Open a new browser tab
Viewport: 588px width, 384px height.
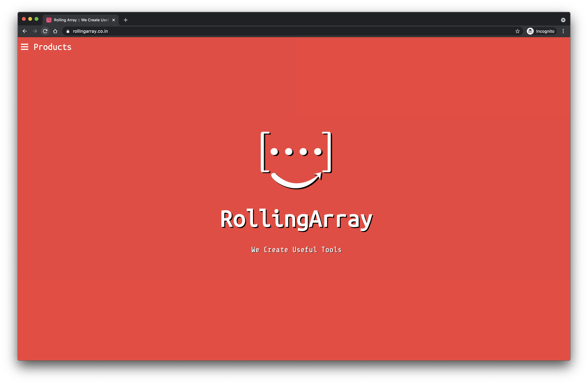click(x=126, y=20)
